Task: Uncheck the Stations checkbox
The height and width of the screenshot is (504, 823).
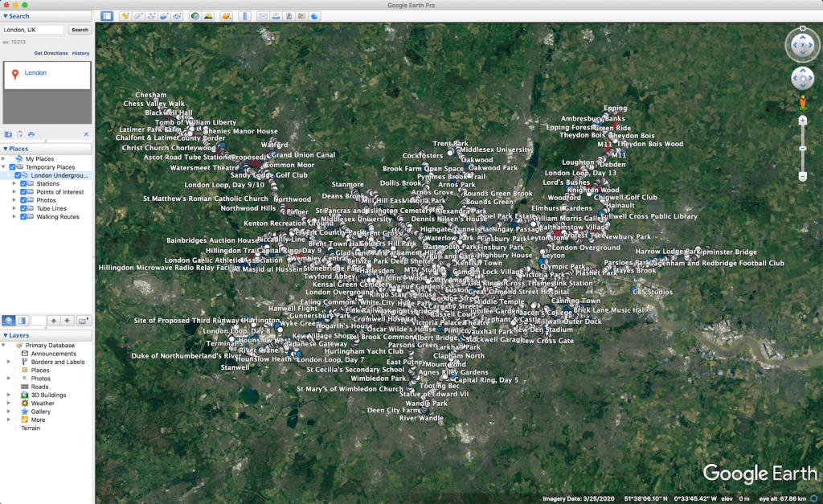Action: [23, 184]
